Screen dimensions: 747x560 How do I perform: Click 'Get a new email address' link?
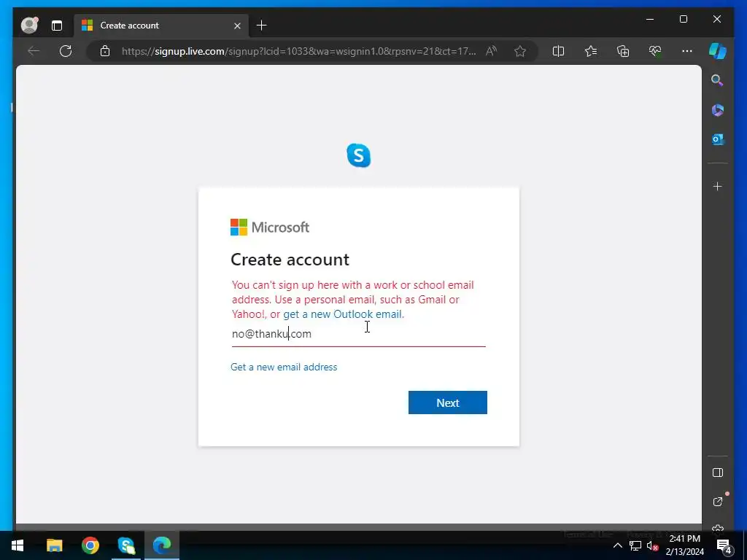(284, 367)
